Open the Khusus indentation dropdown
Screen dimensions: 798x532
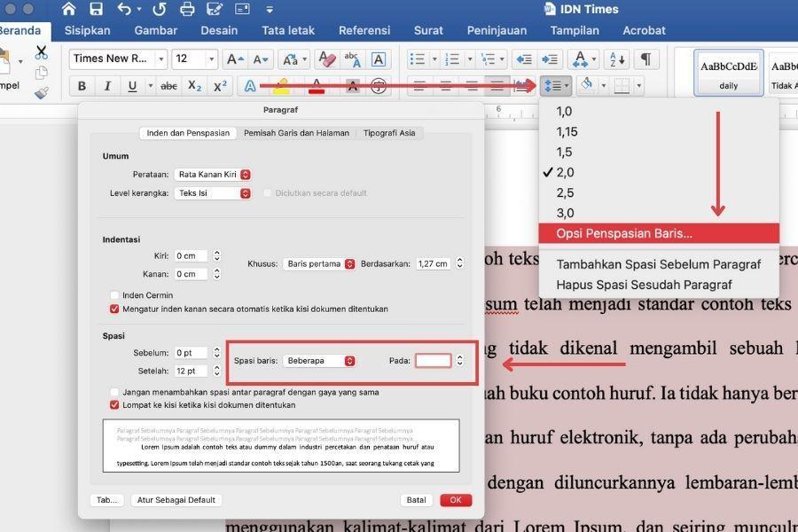pos(319,263)
